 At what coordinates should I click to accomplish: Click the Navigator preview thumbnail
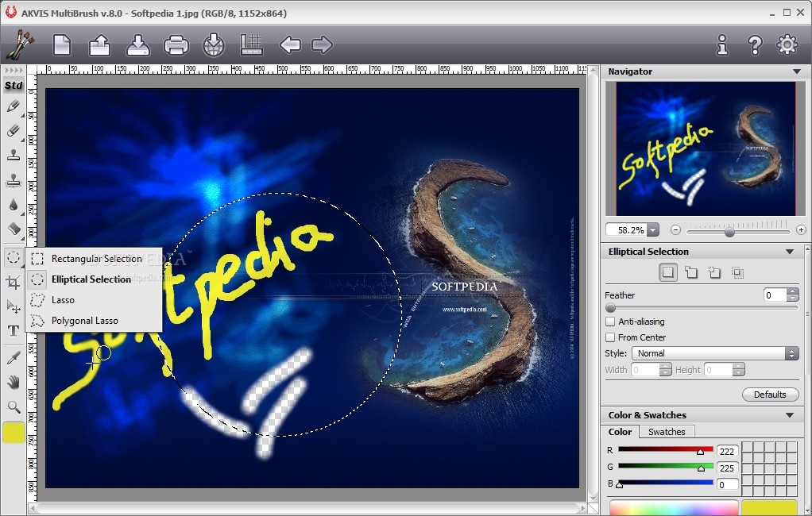coord(706,148)
